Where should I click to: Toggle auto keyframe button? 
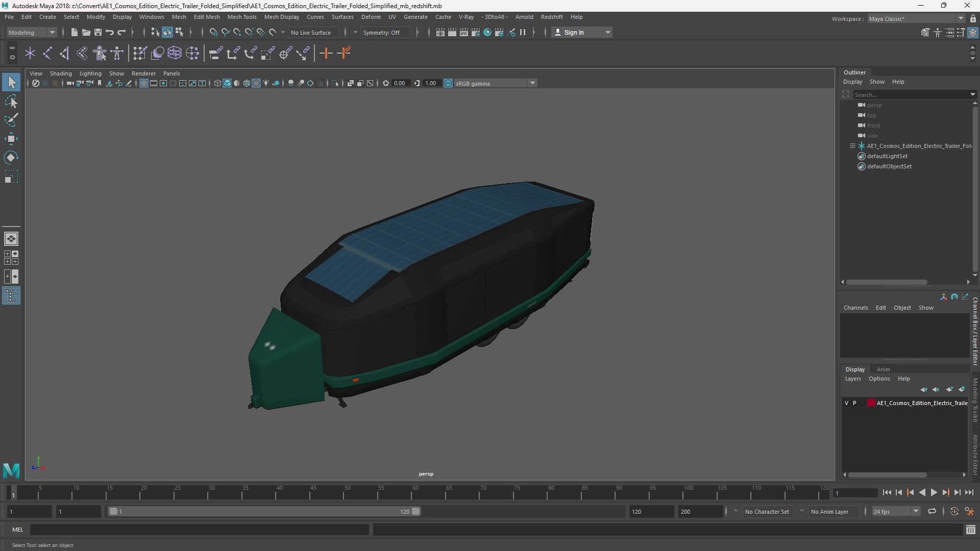954,511
